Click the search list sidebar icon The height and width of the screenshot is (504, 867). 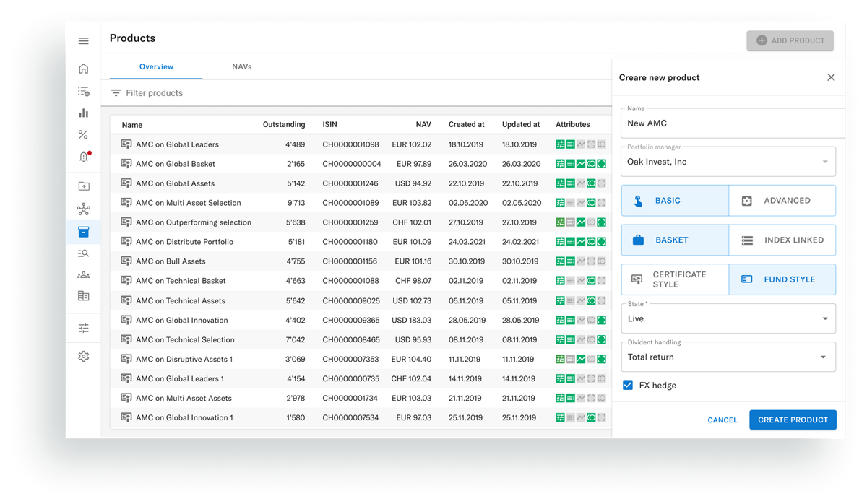[x=83, y=253]
